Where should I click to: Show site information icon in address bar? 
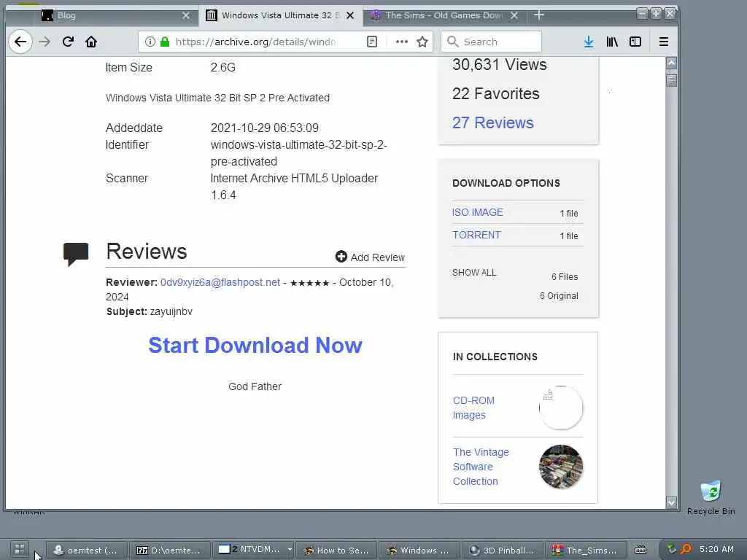150,42
